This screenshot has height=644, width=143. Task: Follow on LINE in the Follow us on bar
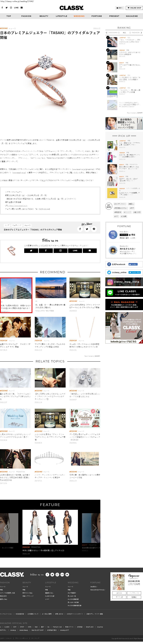coord(75,251)
